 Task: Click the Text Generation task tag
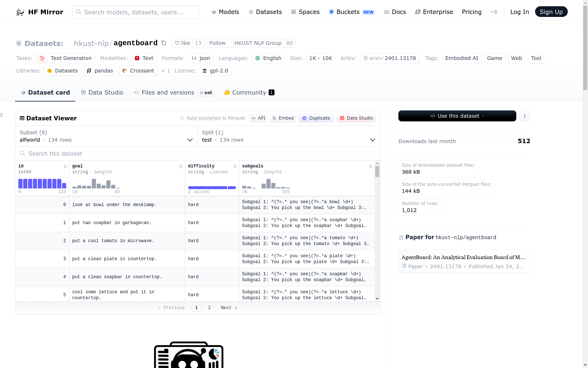click(x=65, y=58)
